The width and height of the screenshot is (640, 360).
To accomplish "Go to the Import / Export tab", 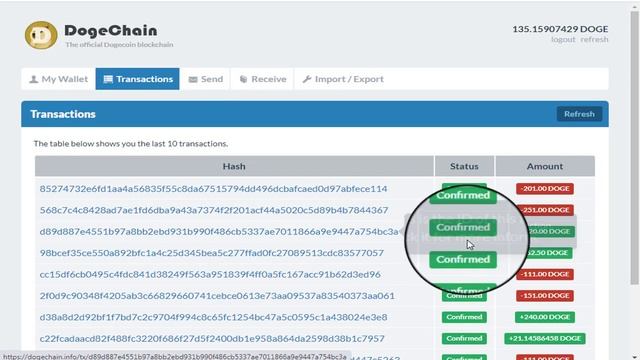I will [x=343, y=79].
